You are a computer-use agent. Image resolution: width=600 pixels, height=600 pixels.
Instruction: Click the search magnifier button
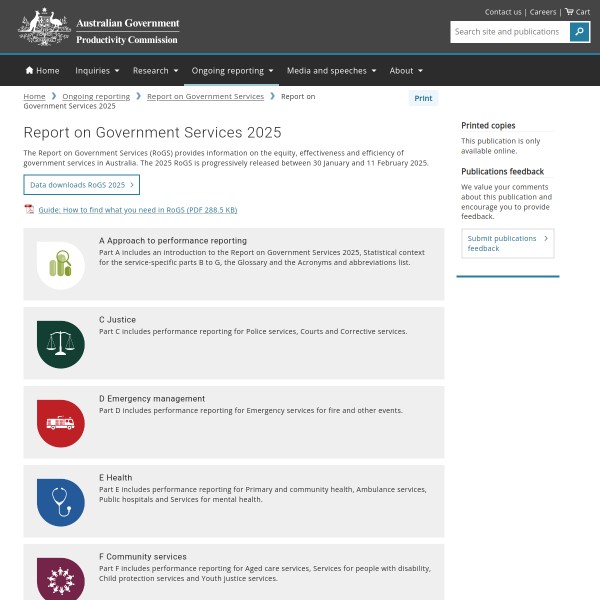[x=579, y=32]
